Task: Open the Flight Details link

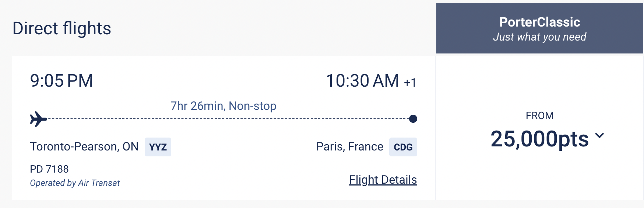Action: pyautogui.click(x=383, y=180)
